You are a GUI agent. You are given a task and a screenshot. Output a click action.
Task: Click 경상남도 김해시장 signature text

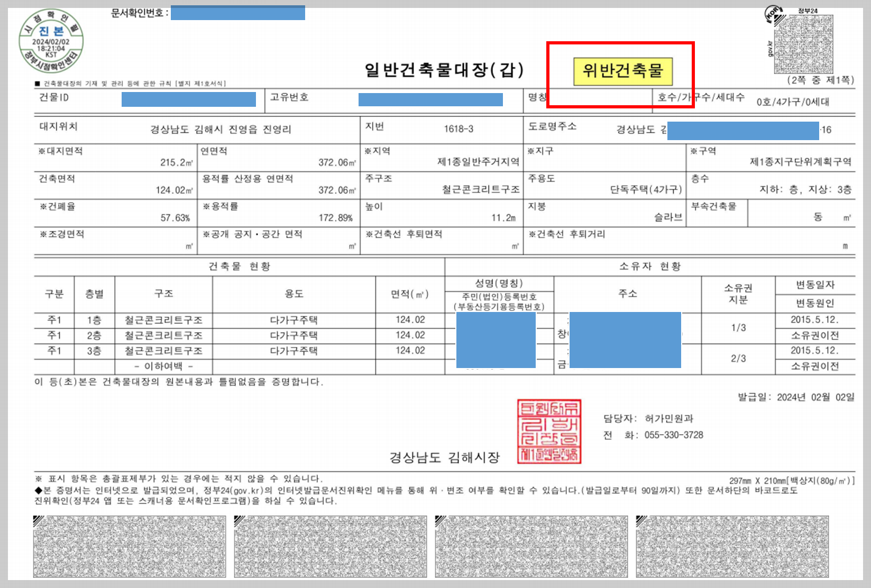point(446,458)
